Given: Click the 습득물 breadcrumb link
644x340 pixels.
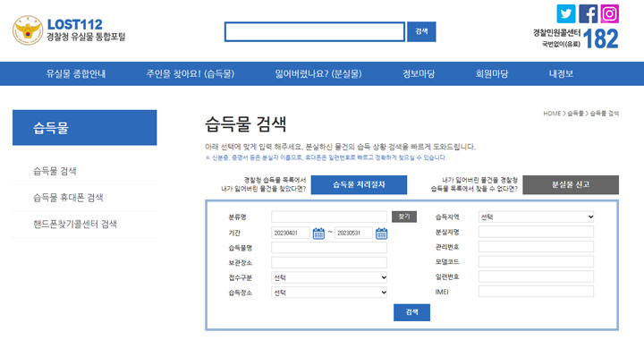Looking at the screenshot, I should [x=575, y=114].
